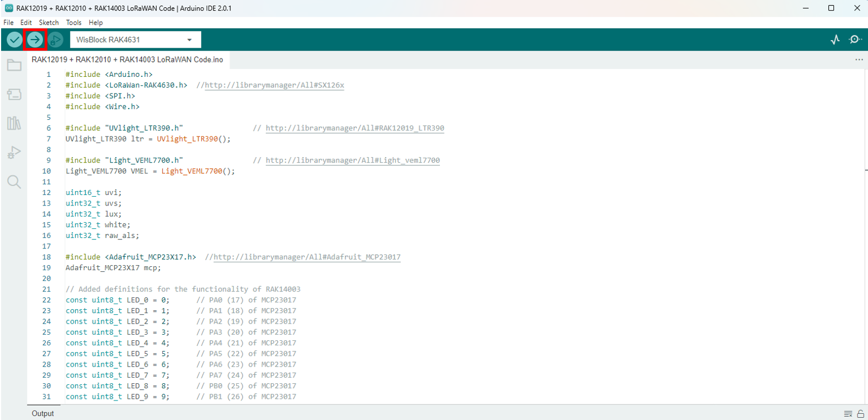Follow the All#Adafruit_MCP23017 library link
Screen dimensions: 868x420
[x=307, y=257]
